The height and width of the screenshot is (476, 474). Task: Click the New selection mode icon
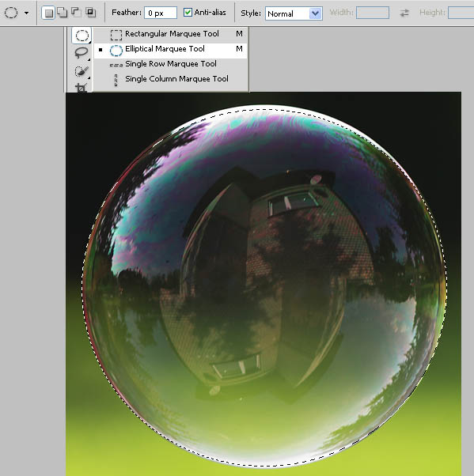(x=48, y=13)
